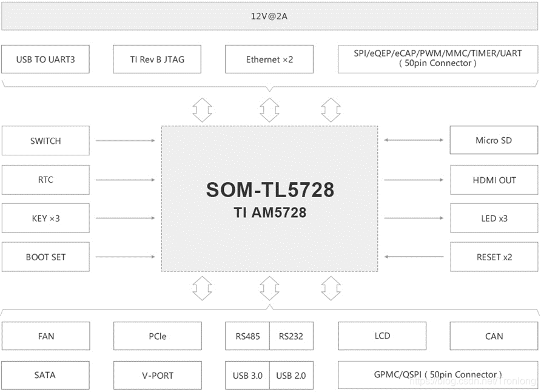Click the 12V@2A power bar
This screenshot has width=541, height=392.
click(x=269, y=16)
